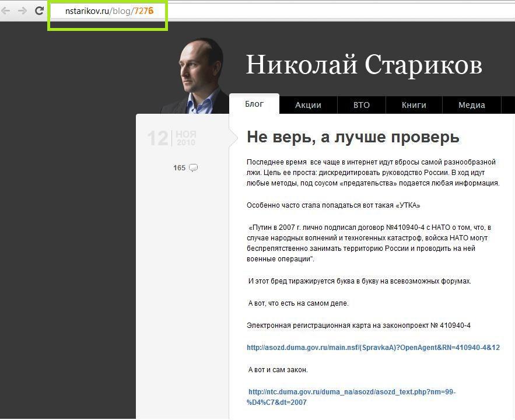Click the browser back arrow
Screen dimensions: 515x420
pos(6,11)
